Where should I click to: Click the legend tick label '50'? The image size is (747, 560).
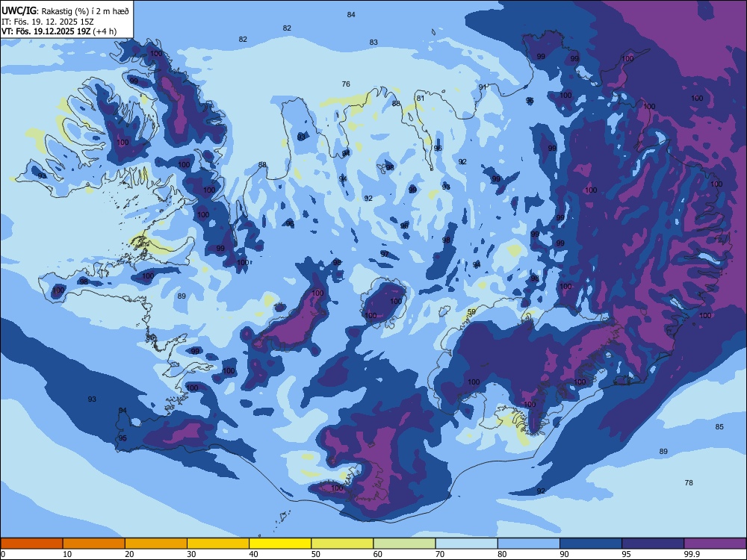[315, 554]
